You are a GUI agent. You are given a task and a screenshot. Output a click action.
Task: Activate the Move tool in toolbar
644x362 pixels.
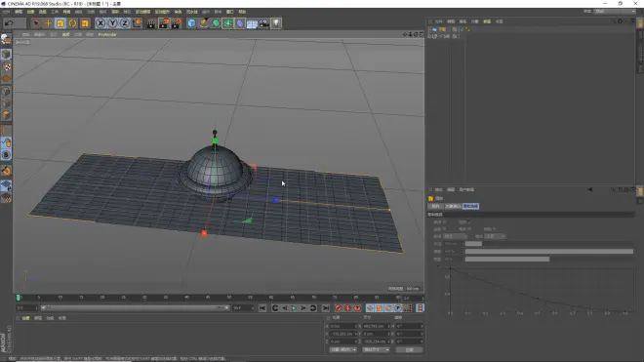coord(48,23)
